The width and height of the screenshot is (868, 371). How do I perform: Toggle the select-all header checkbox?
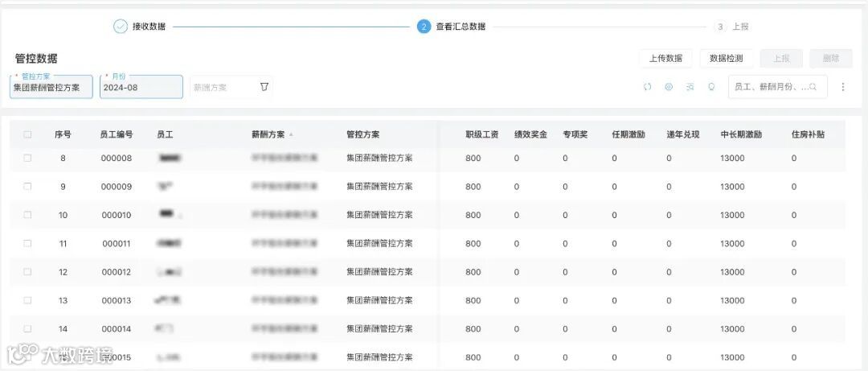click(27, 134)
